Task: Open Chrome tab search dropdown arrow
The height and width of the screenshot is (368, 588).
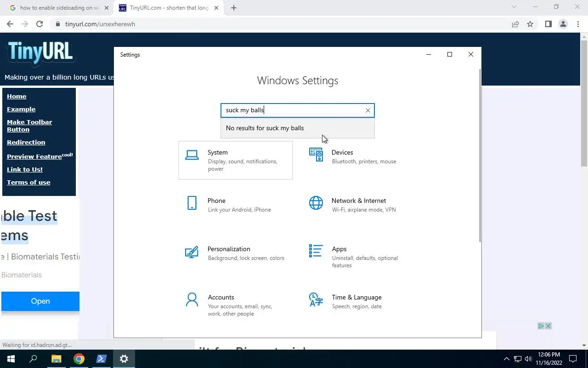Action: (x=514, y=7)
